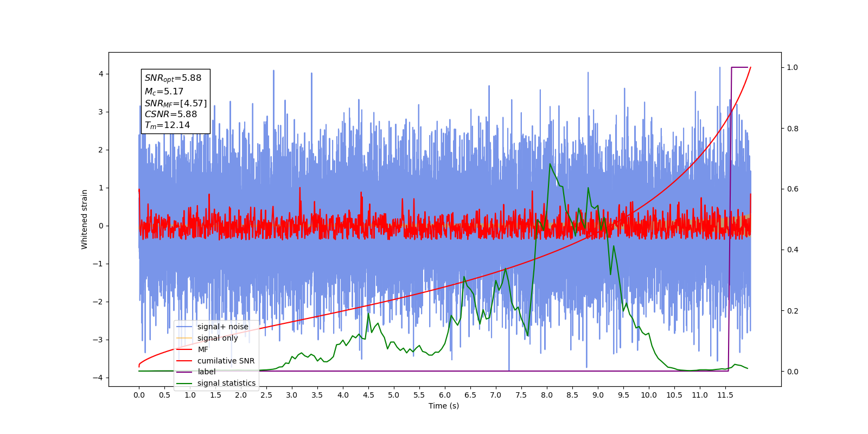Select the SNRopt=5.88 annotation text
Image resolution: width=868 pixels, height=434 pixels.
[x=173, y=78]
